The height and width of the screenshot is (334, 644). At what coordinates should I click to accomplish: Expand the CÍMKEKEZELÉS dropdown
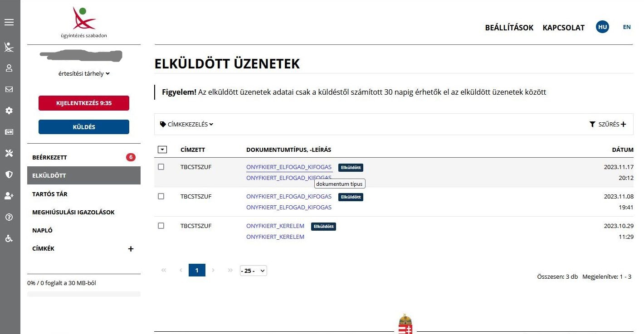(187, 124)
